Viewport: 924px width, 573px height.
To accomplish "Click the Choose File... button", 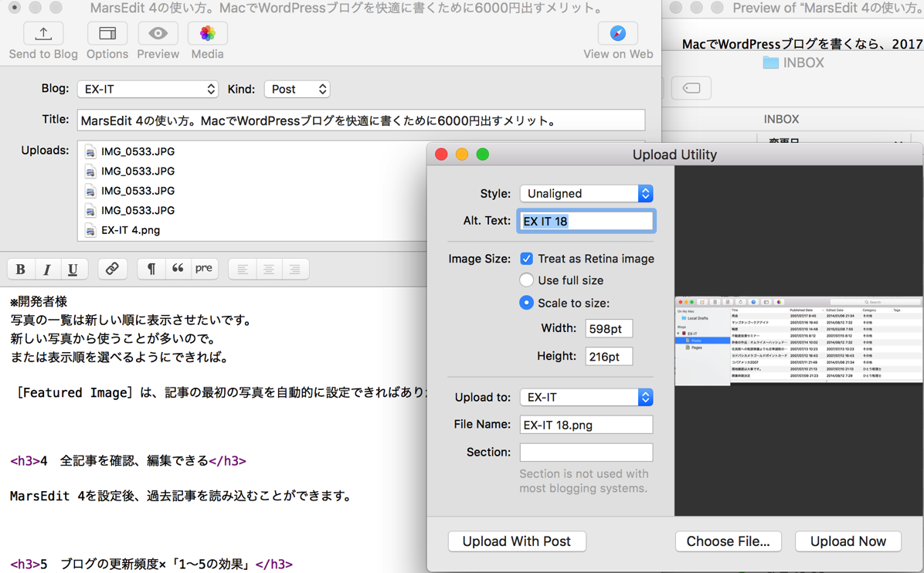I will pyautogui.click(x=728, y=541).
